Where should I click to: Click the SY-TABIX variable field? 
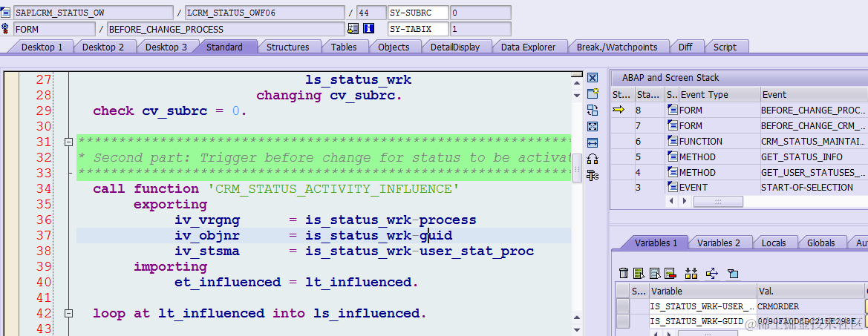coord(419,29)
